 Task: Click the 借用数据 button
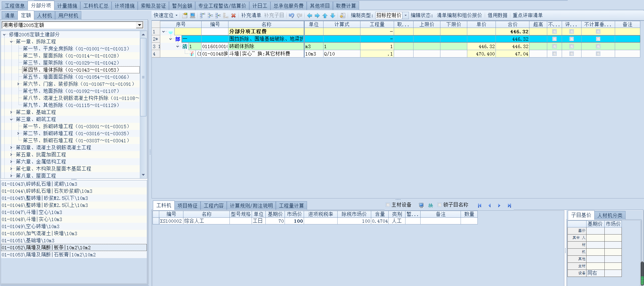pos(498,15)
